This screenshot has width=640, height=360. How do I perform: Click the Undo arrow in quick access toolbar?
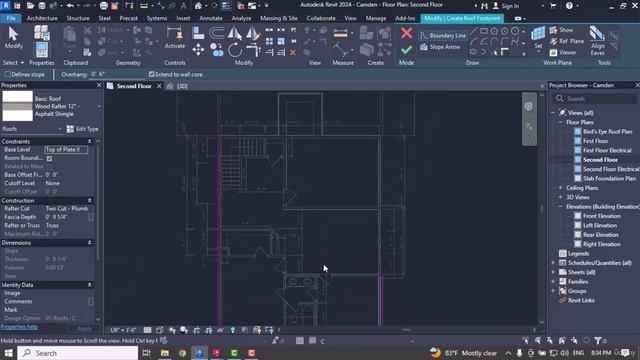click(x=70, y=6)
